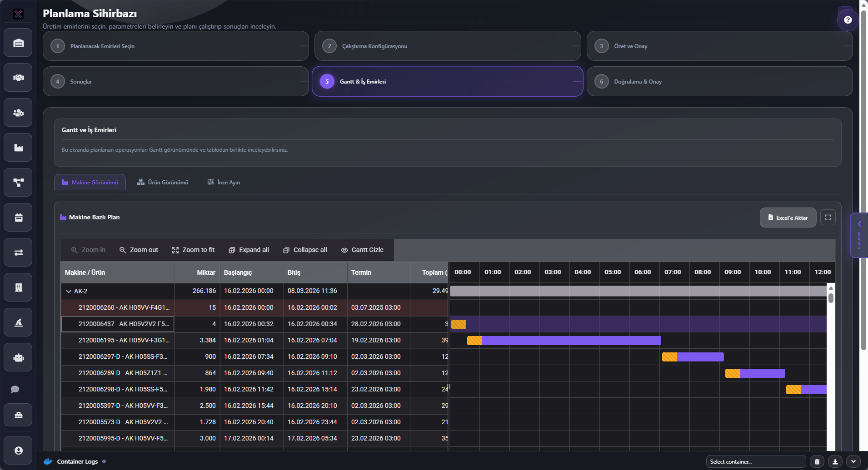Collapse the AK-2 machine row
868x470 pixels.
69,291
